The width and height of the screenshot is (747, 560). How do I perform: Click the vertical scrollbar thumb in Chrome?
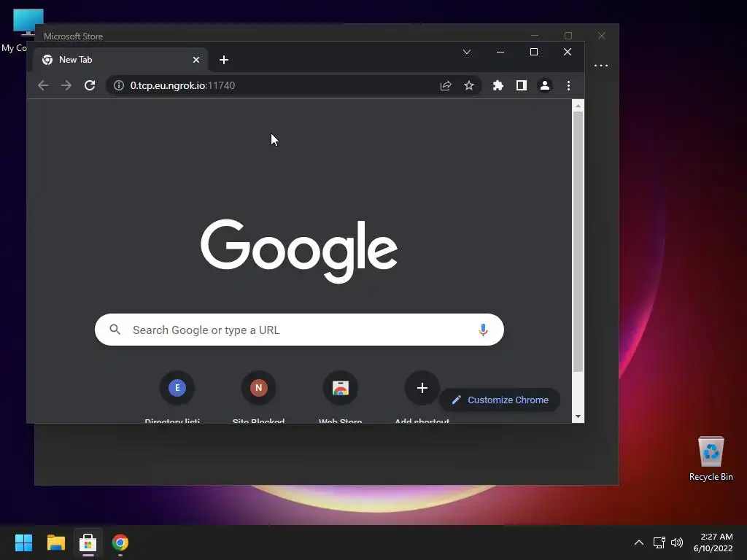pyautogui.click(x=578, y=242)
